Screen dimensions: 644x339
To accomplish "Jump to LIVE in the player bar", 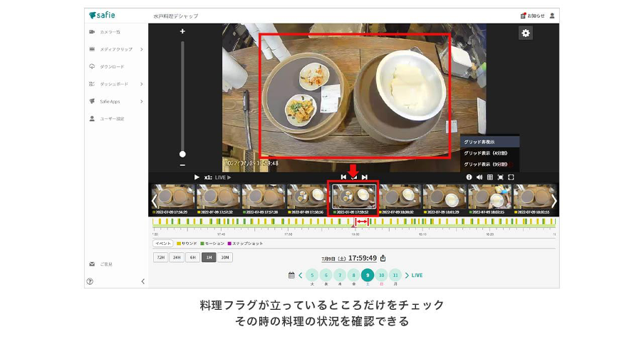I will [x=223, y=177].
